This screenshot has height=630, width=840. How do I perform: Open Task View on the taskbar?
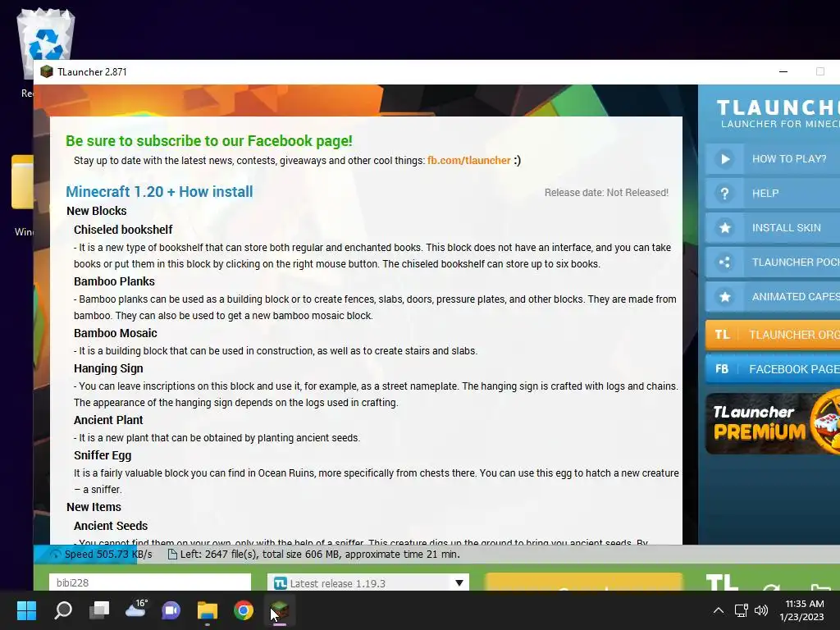99,610
